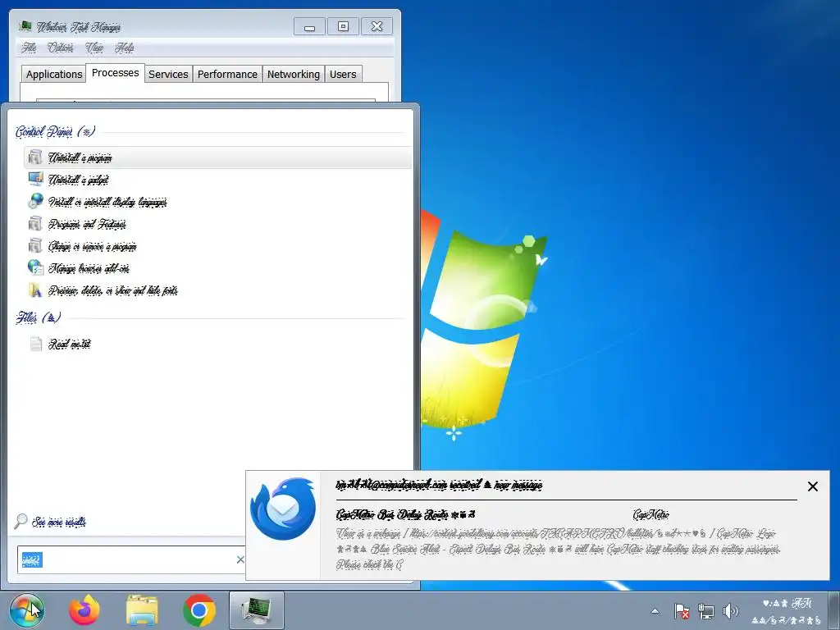Click the notification message preview text

(558, 549)
